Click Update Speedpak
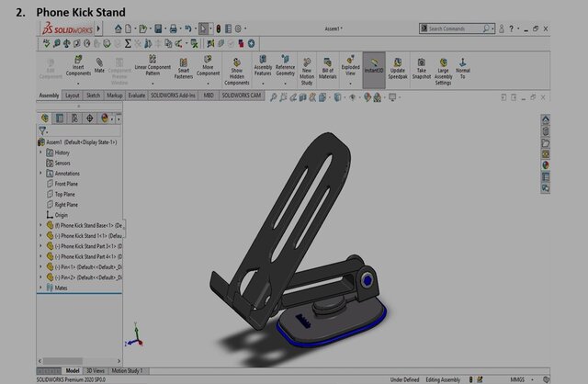Image resolution: width=588 pixels, height=384 pixels. pos(398,68)
